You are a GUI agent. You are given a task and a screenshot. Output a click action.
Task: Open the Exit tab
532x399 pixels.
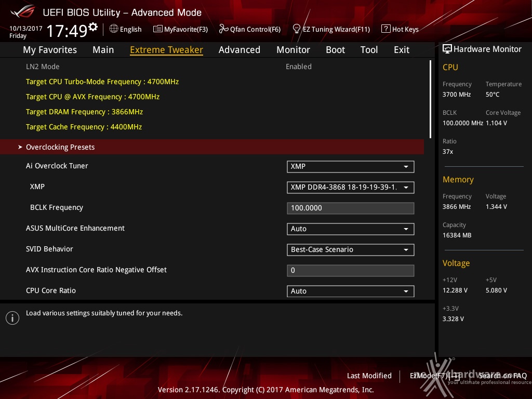(x=402, y=50)
